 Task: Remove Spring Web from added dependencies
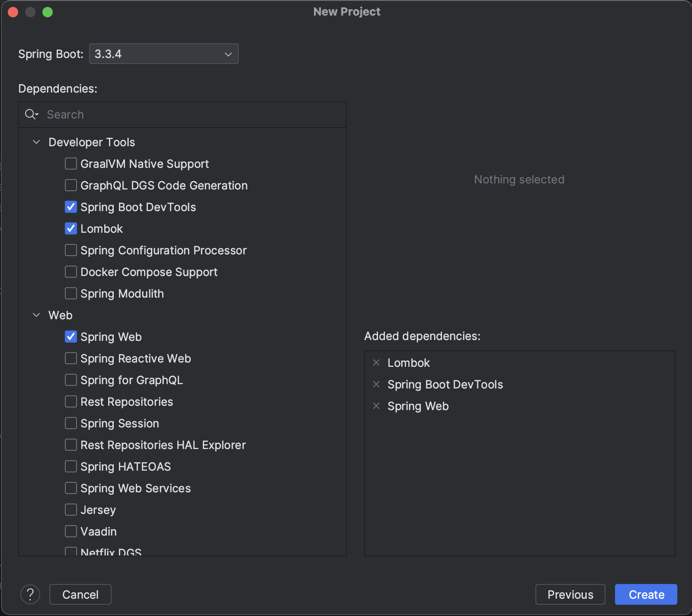[376, 406]
